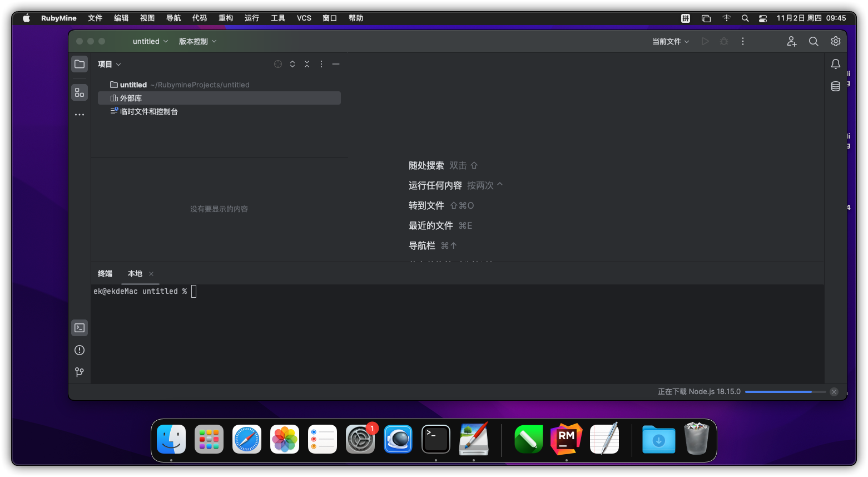
Task: Click into the terminal command prompt
Action: [194, 291]
